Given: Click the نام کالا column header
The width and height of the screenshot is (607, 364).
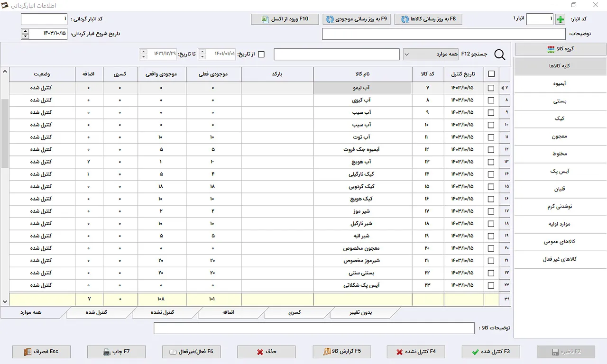Looking at the screenshot, I should (x=363, y=74).
